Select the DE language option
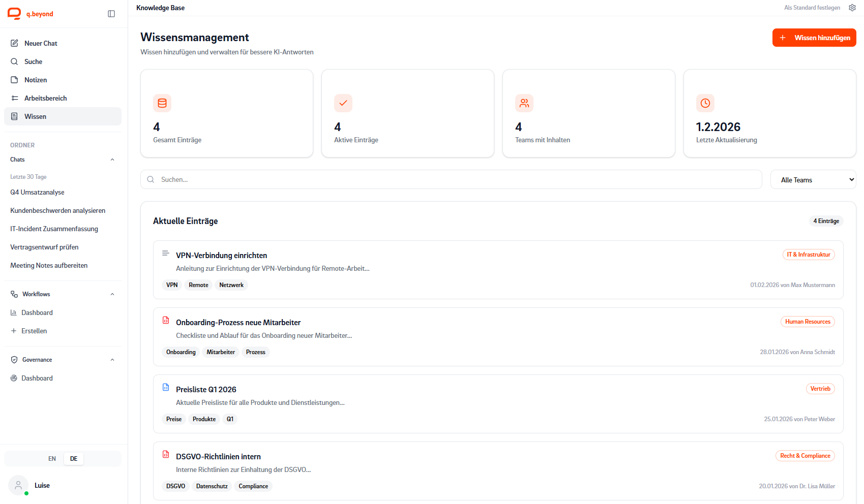Screen dimensions: 864x504 click(74, 459)
